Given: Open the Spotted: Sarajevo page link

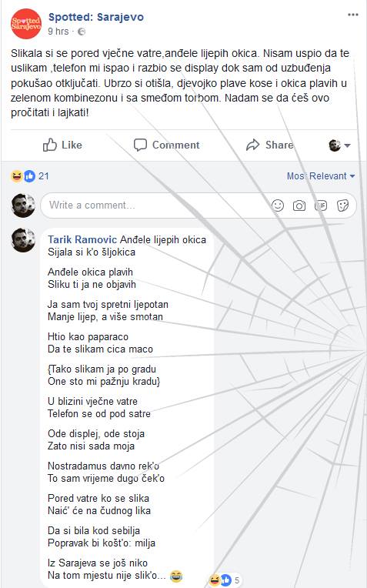Looking at the screenshot, I should 96,17.
